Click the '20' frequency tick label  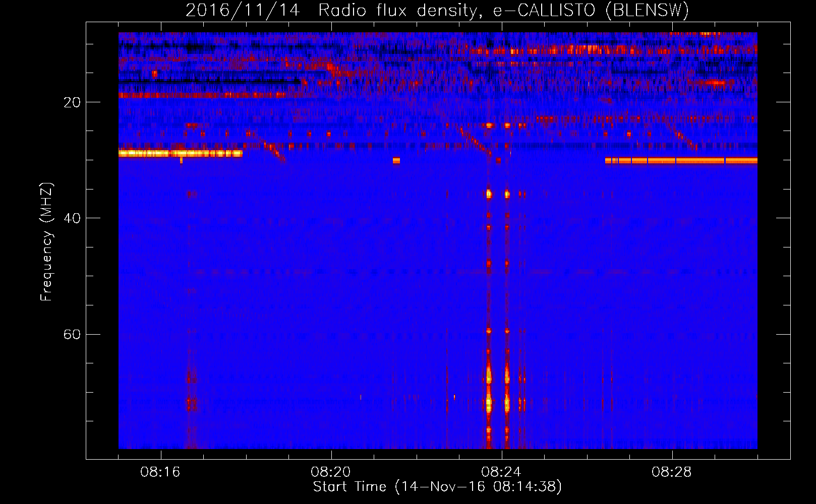point(72,102)
